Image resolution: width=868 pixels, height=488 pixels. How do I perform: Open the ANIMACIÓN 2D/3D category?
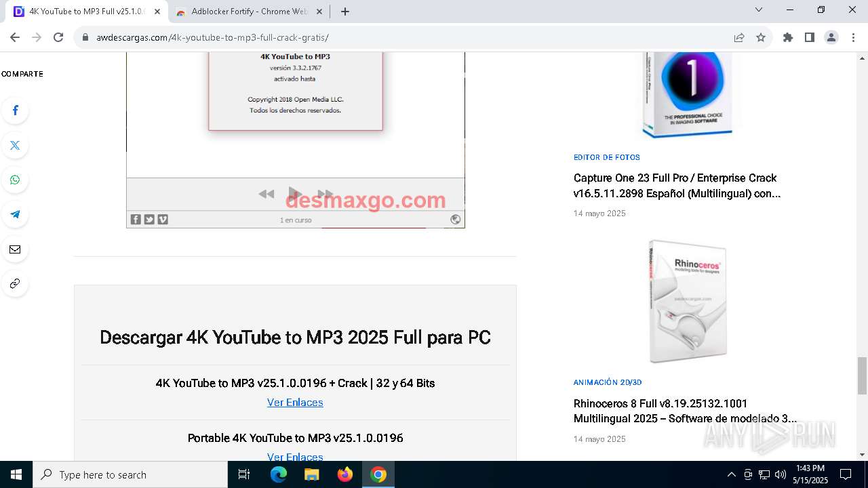pos(608,382)
